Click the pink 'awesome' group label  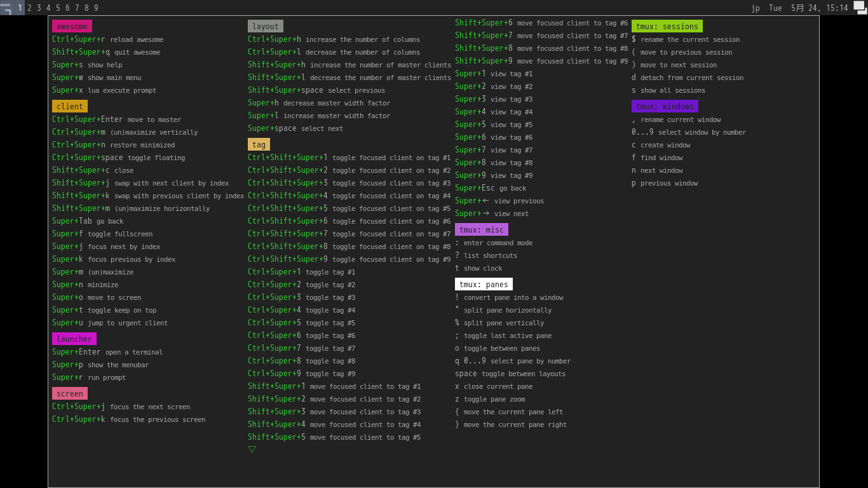[x=72, y=26]
